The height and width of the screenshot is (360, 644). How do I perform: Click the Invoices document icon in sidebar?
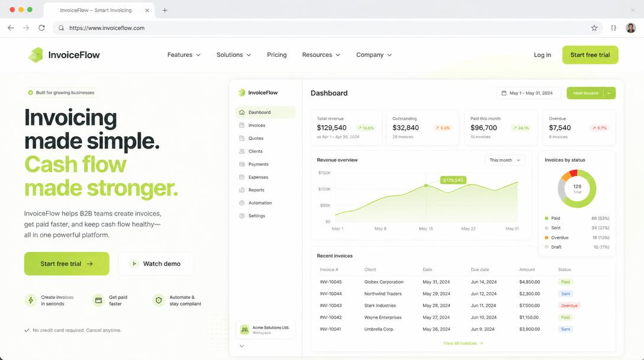tap(241, 126)
